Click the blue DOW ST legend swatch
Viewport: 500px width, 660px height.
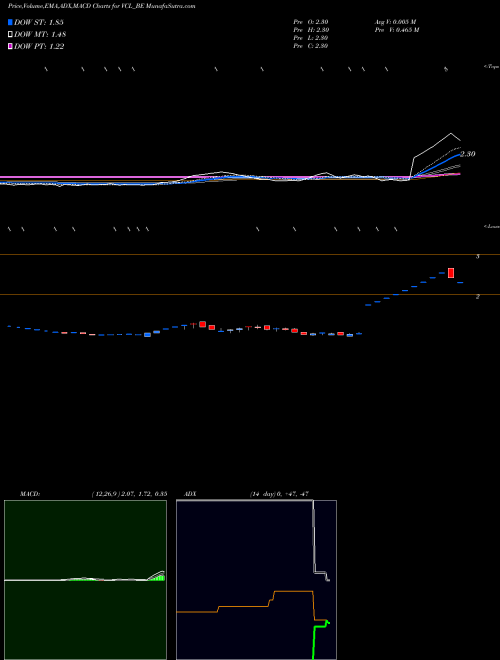coord(10,22)
